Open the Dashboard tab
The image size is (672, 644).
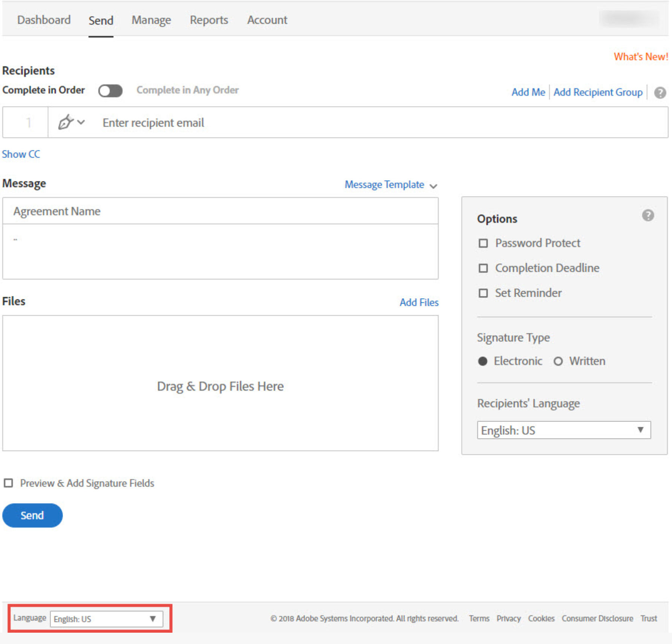click(44, 20)
